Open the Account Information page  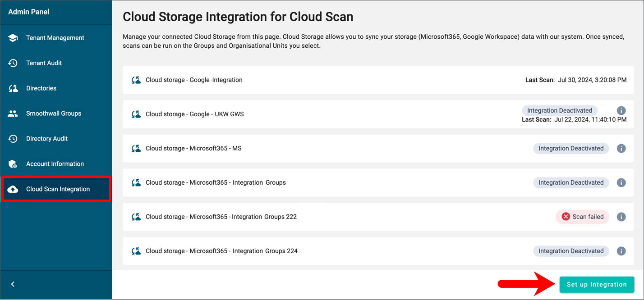click(56, 164)
